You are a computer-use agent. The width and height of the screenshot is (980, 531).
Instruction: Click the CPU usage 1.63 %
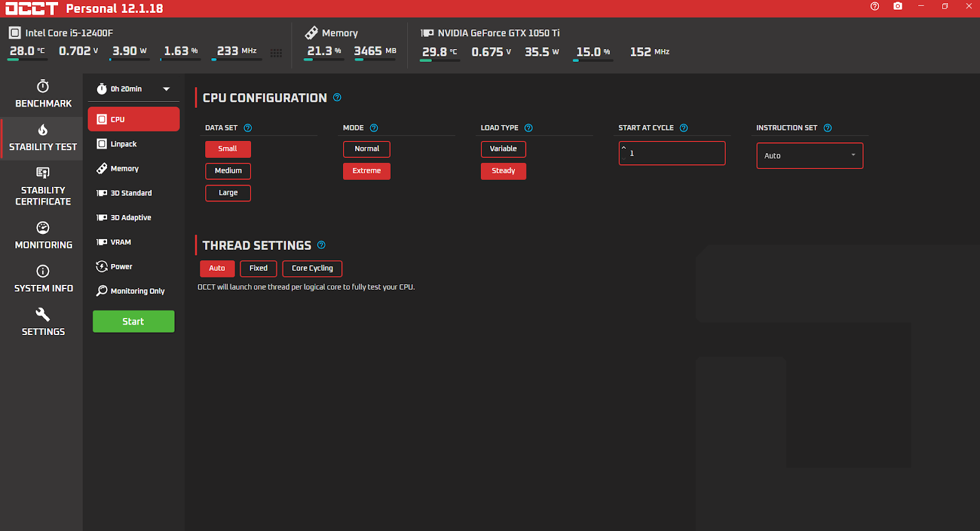tap(181, 51)
